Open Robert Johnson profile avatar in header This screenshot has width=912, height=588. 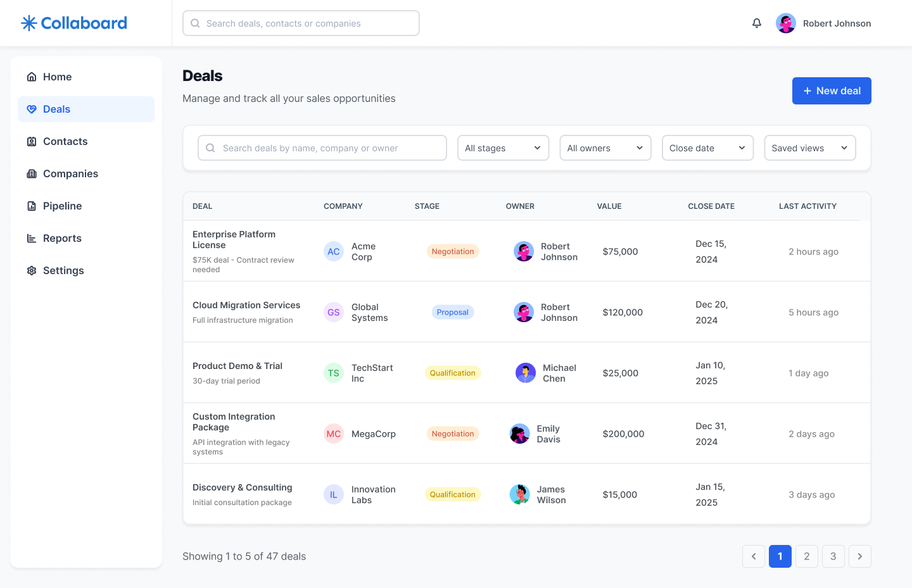point(785,23)
